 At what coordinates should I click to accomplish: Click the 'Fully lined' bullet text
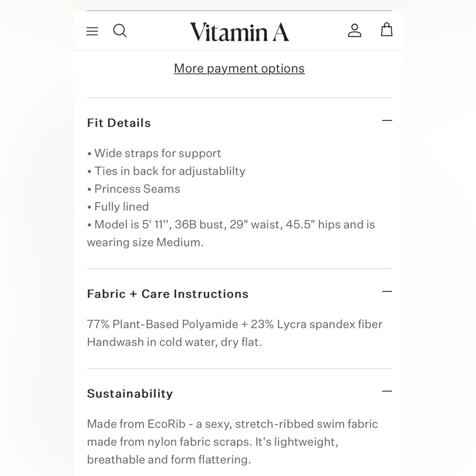(118, 207)
